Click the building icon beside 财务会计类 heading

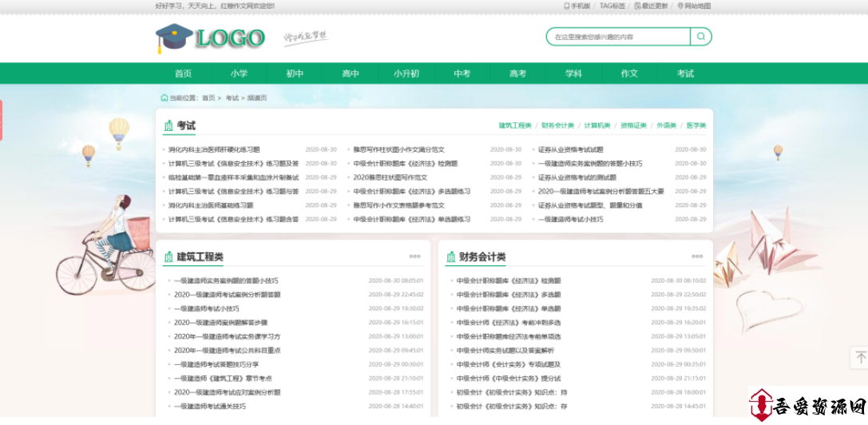[x=450, y=256]
